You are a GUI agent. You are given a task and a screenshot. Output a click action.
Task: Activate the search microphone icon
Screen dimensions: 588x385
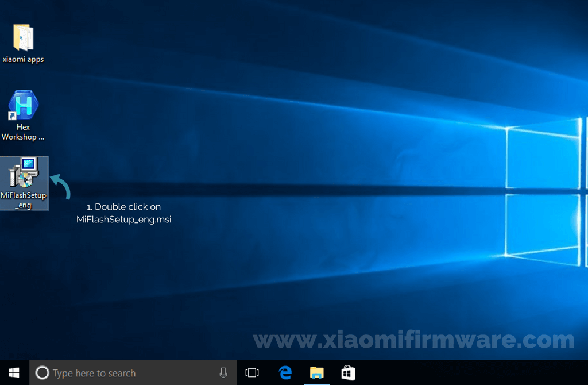223,372
